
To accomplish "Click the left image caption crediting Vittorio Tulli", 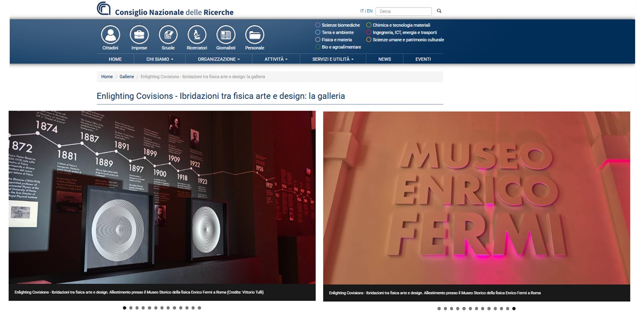I will 139,292.
